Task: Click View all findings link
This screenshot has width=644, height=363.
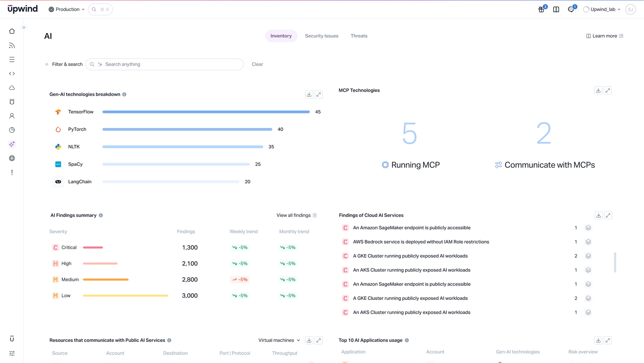Action: pos(296,215)
